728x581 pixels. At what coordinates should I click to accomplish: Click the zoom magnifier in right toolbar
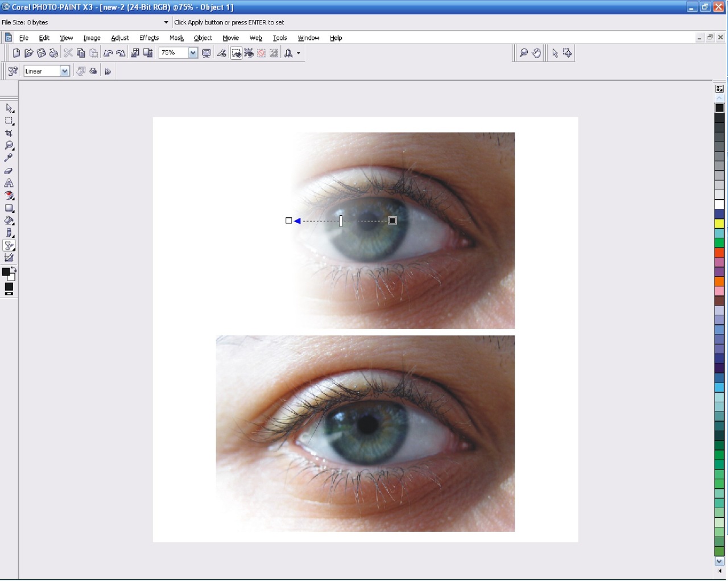pos(524,53)
